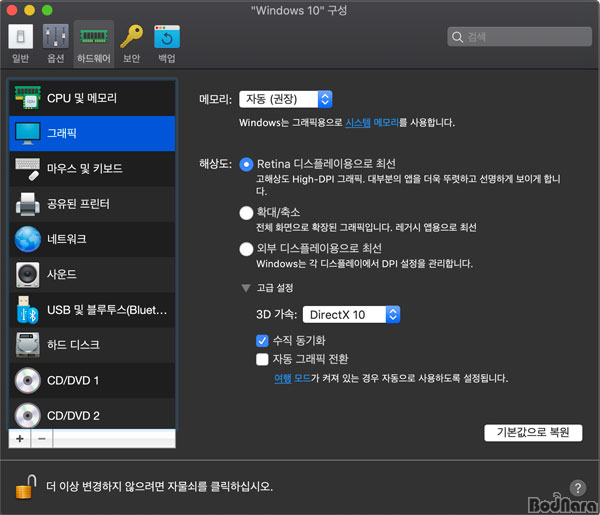Select 네트워크 globe item in the sidebar
The height and width of the screenshot is (515, 600).
click(x=92, y=239)
